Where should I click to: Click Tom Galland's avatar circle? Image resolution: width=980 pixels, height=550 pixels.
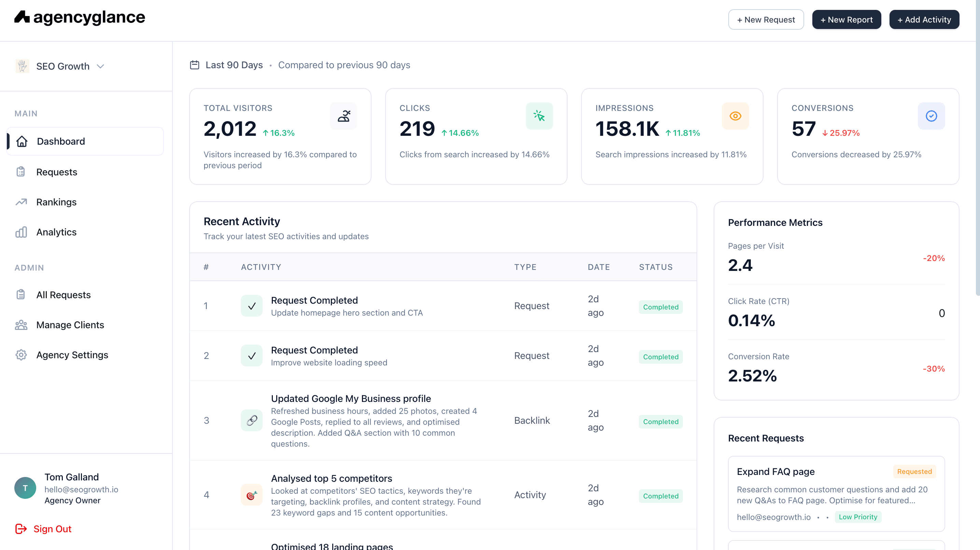click(25, 488)
